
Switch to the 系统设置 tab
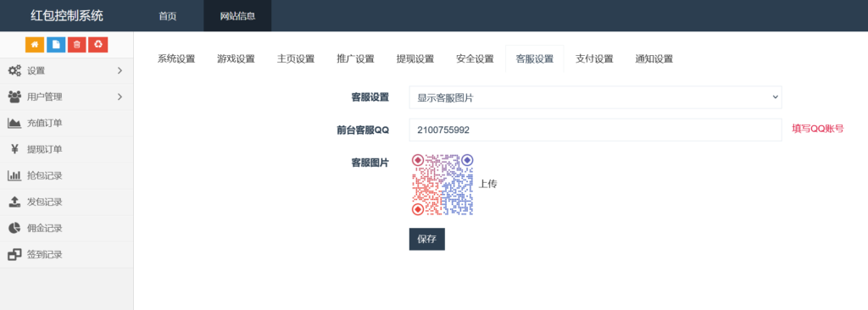point(176,59)
